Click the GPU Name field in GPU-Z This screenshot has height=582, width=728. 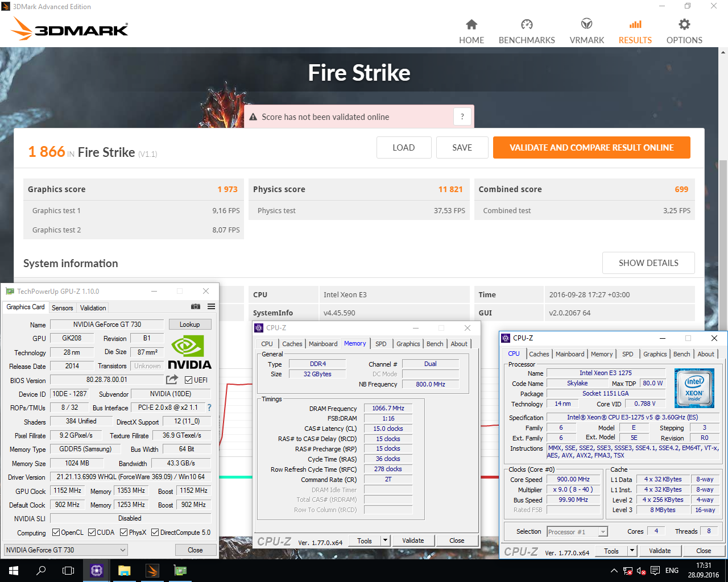(x=107, y=325)
